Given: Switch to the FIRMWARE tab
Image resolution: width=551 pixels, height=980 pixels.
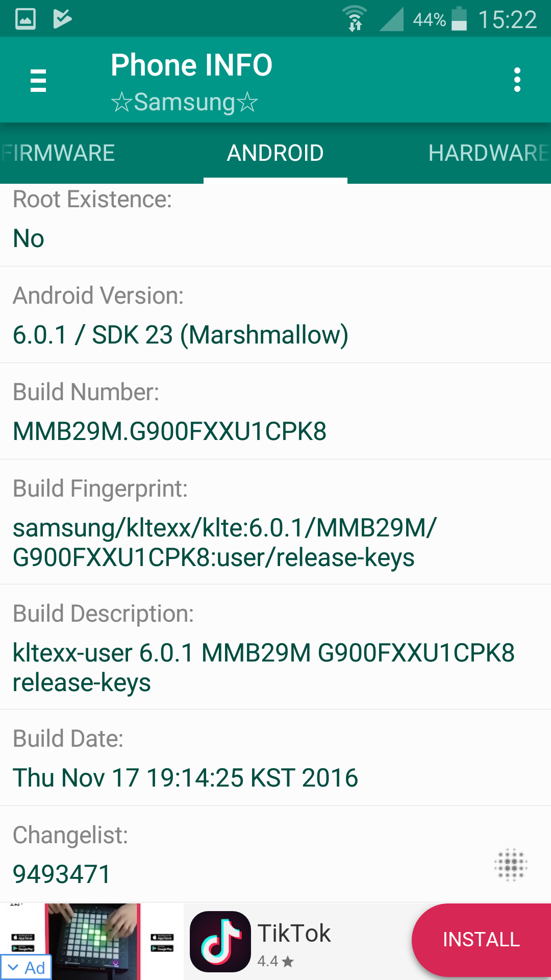Looking at the screenshot, I should 58,153.
